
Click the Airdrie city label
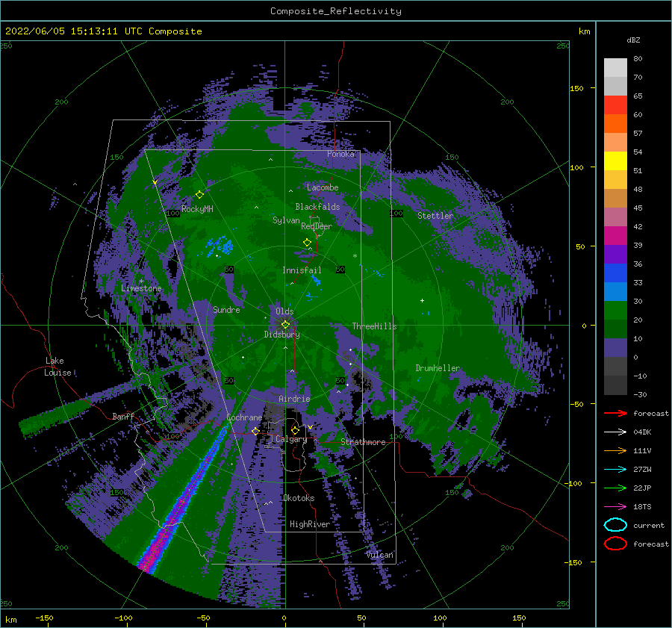[294, 399]
